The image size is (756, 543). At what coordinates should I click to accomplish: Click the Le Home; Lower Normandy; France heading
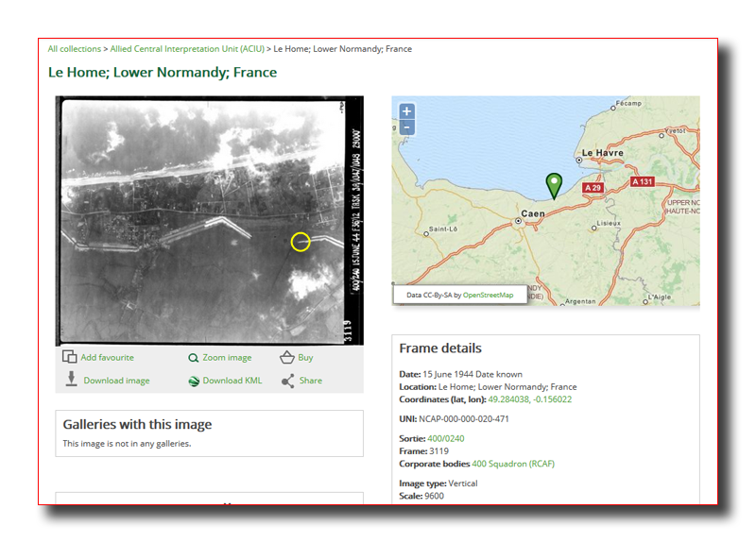pyautogui.click(x=163, y=73)
